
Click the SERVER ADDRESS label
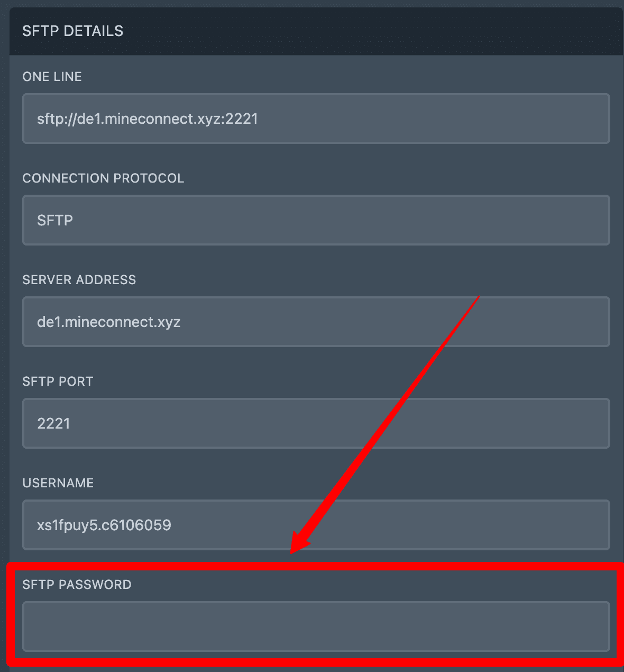79,280
